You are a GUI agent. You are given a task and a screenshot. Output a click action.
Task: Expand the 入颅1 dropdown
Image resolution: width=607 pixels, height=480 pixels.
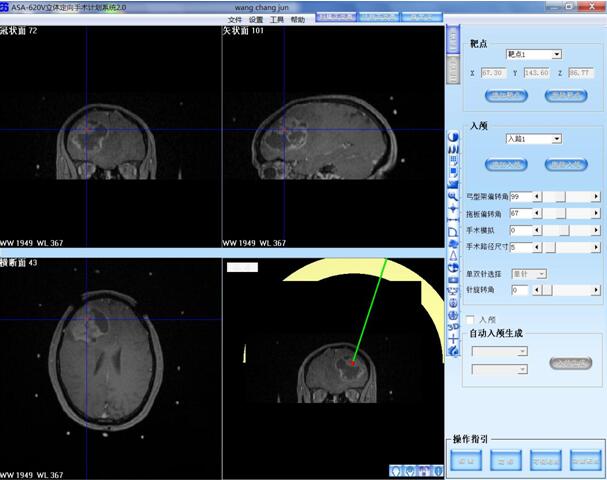(x=533, y=139)
